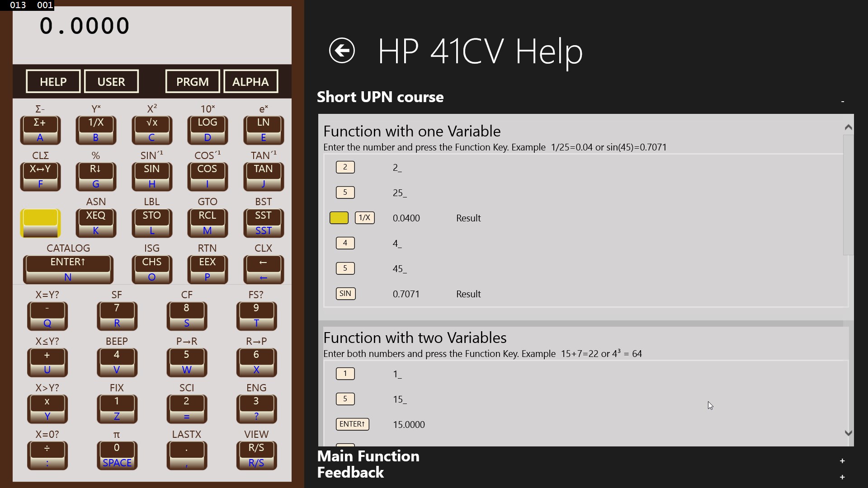Image resolution: width=868 pixels, height=488 pixels.
Task: Expand the Feedback section
Action: pyautogui.click(x=842, y=477)
